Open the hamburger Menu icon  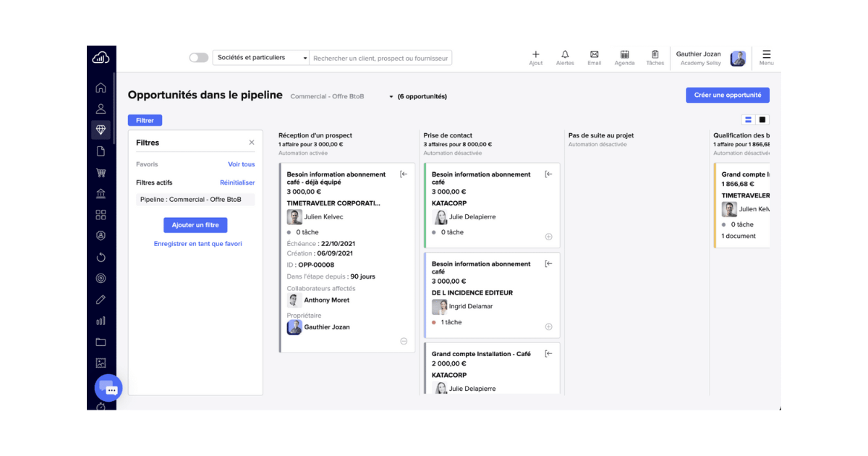(767, 54)
